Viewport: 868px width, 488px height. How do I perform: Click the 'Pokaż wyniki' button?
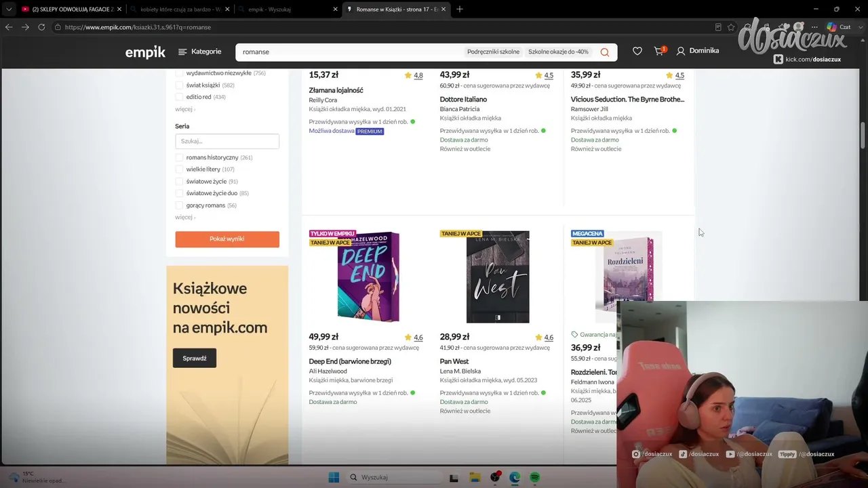(x=227, y=239)
